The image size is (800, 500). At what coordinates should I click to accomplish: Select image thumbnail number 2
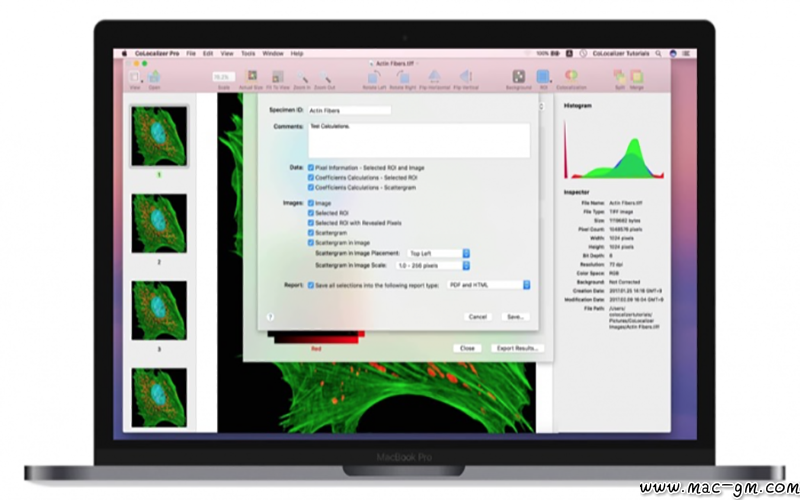(x=159, y=223)
